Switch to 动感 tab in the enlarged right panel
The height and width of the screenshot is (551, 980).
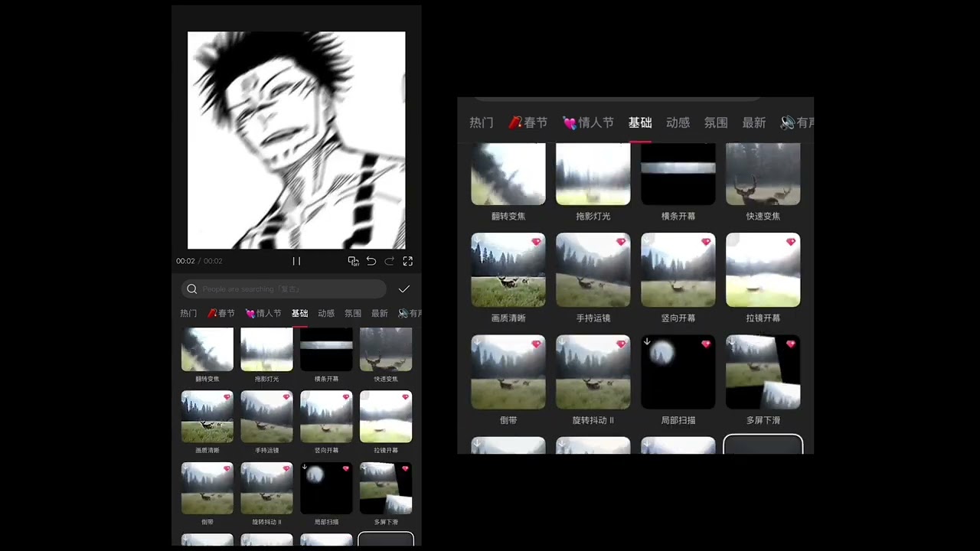(x=678, y=122)
